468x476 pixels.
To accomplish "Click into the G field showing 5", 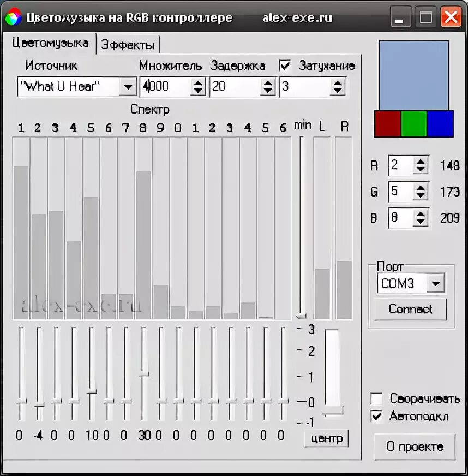I will click(401, 192).
